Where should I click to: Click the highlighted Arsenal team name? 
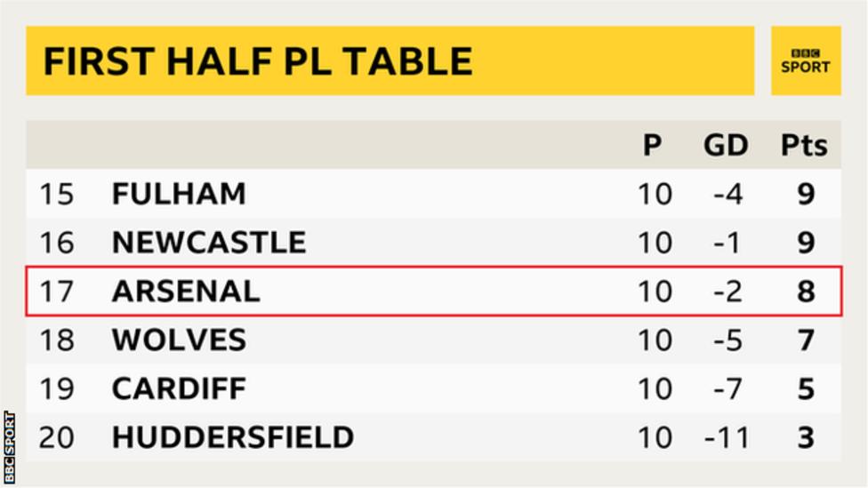click(186, 291)
